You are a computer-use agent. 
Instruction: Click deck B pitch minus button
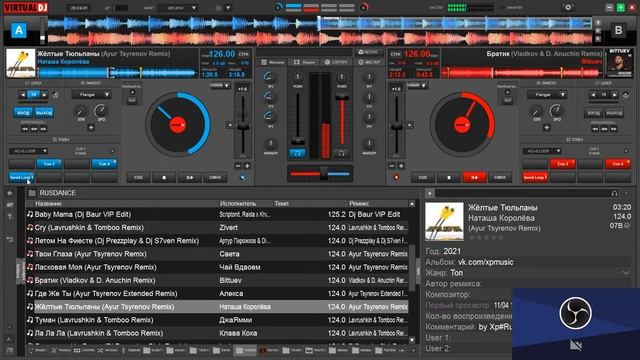392,166
